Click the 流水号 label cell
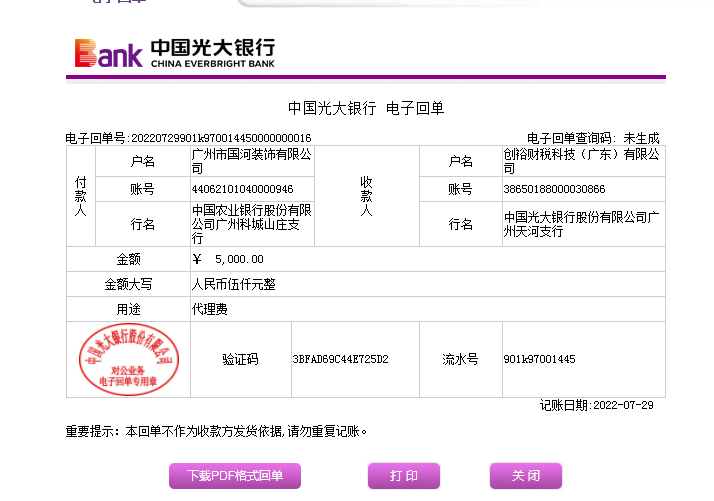 click(x=460, y=359)
